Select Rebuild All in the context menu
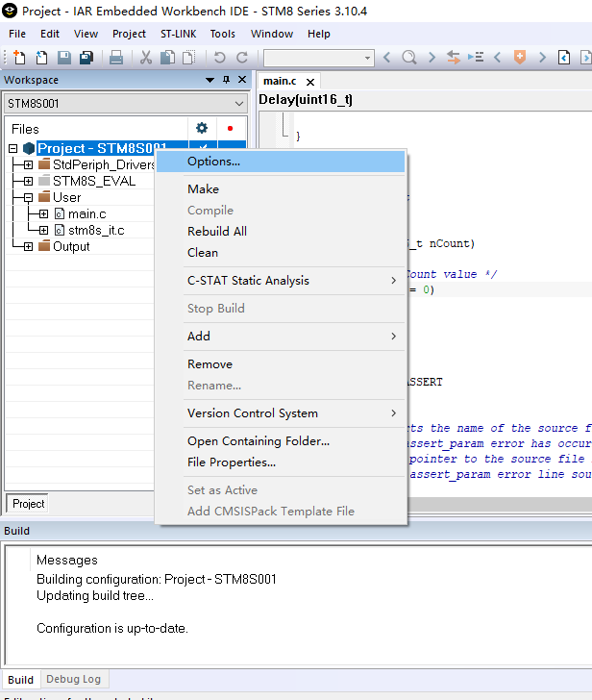592x700 pixels. point(217,232)
